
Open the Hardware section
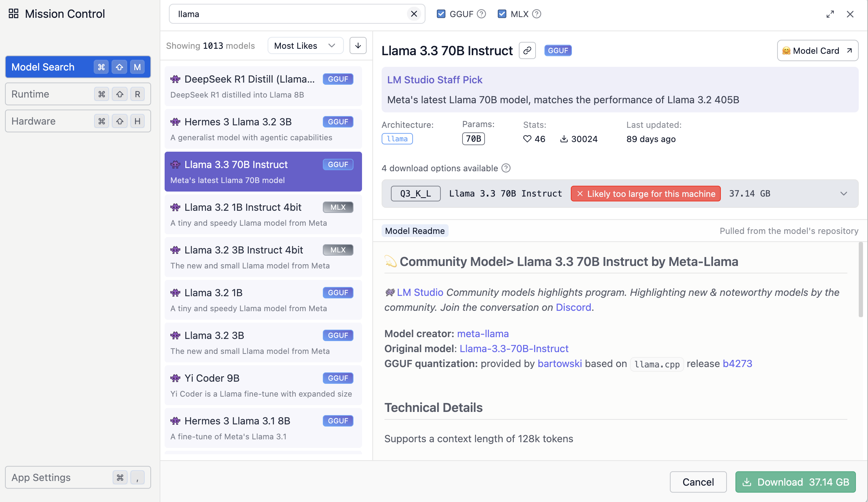click(x=78, y=121)
